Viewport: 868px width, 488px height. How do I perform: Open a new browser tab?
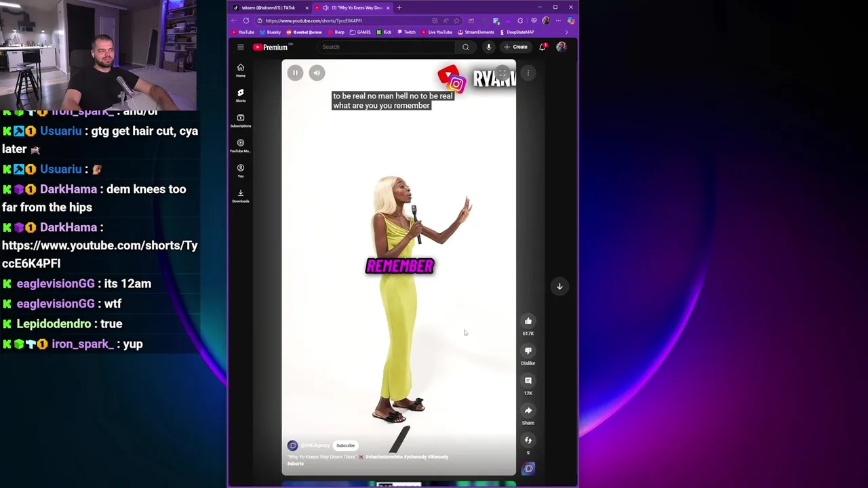click(399, 7)
